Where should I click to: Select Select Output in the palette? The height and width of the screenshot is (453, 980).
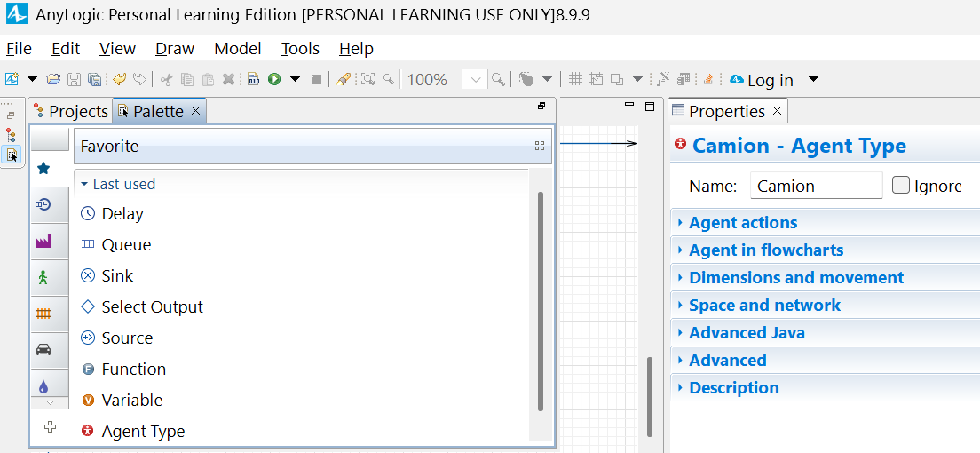143,307
